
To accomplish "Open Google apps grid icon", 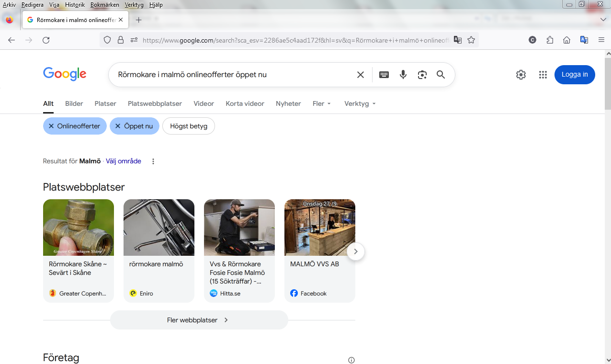I will click(x=543, y=75).
